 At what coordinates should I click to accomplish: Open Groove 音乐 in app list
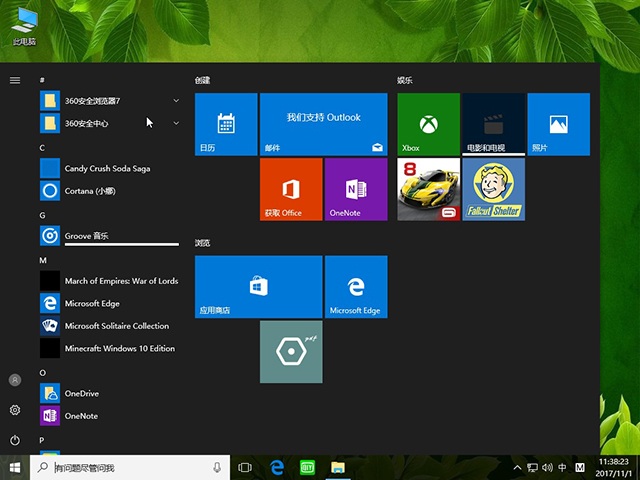pyautogui.click(x=109, y=236)
